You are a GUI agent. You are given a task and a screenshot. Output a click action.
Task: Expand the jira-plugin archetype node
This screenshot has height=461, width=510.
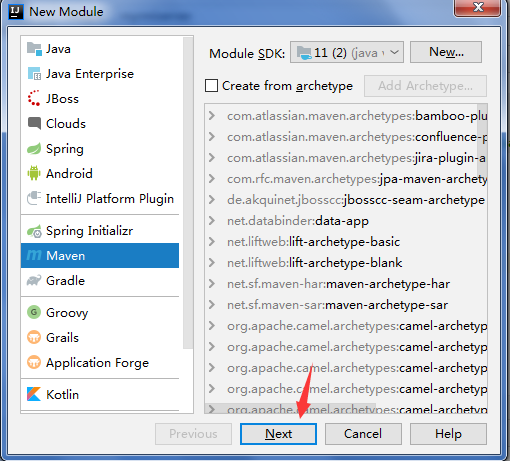tap(212, 158)
